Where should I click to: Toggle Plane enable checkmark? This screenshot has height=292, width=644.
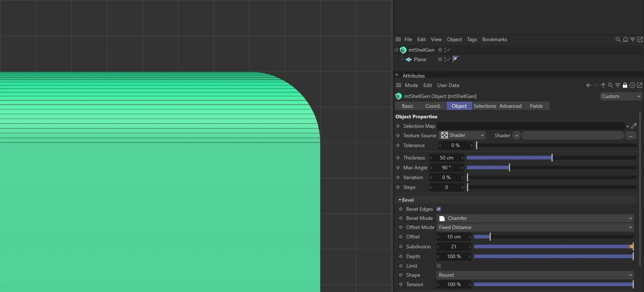coord(449,59)
